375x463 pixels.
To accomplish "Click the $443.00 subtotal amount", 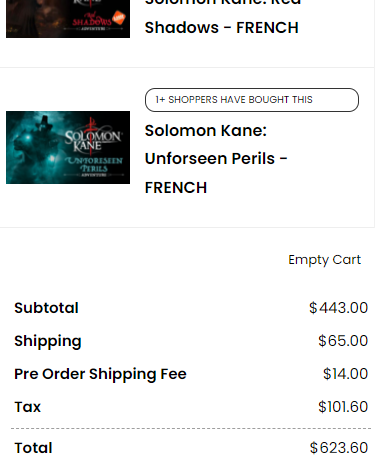I will tap(338, 308).
